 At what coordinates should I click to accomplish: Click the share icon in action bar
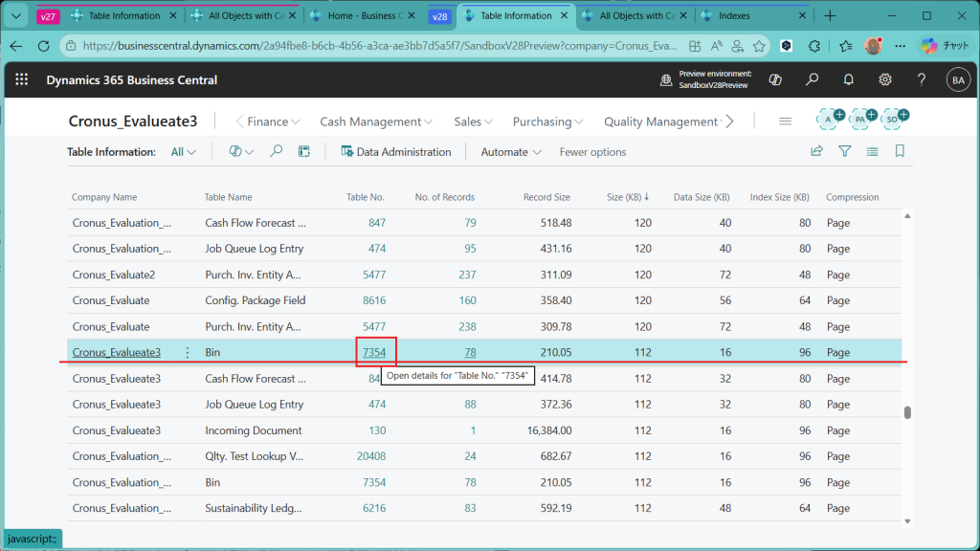pos(816,151)
